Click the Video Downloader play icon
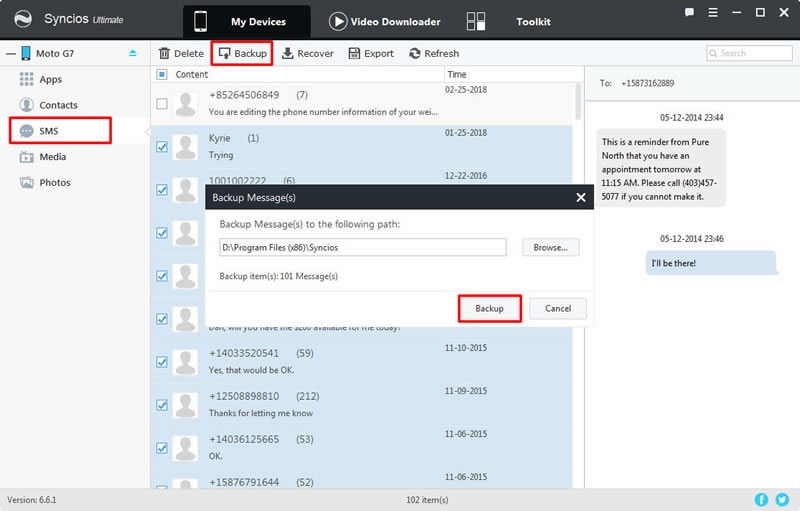This screenshot has width=800, height=511. tap(338, 21)
